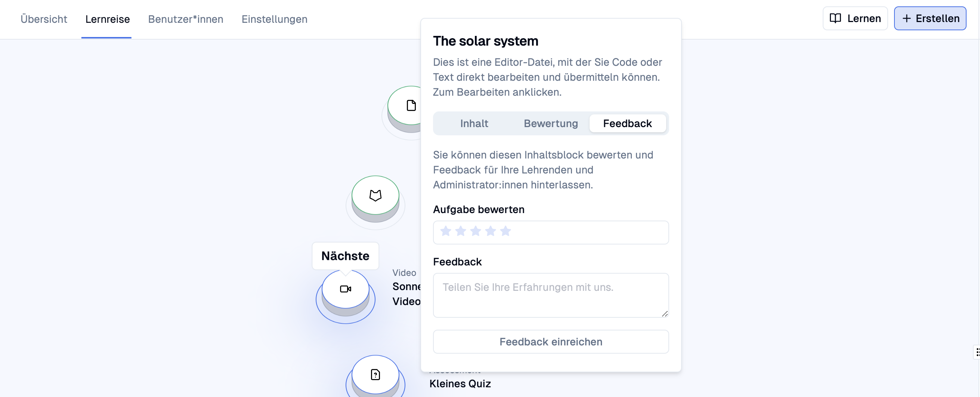This screenshot has height=397, width=980.
Task: Switch to the Inhalt tab
Action: point(474,123)
